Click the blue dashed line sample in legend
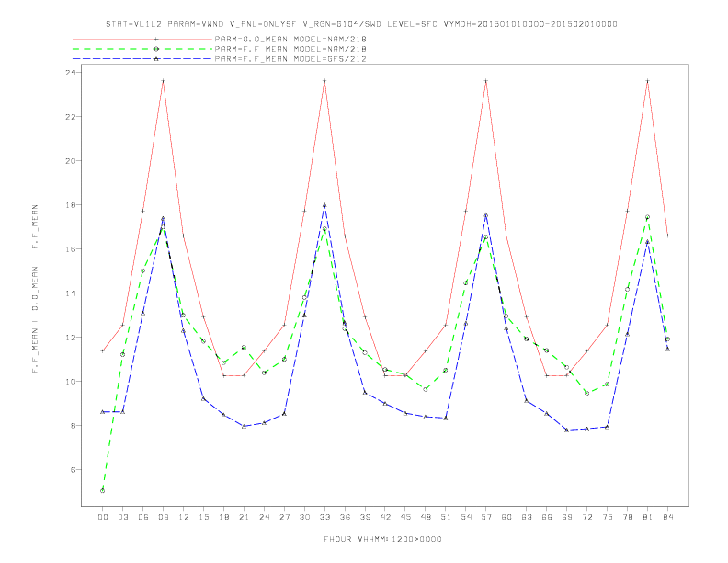 tap(142, 59)
